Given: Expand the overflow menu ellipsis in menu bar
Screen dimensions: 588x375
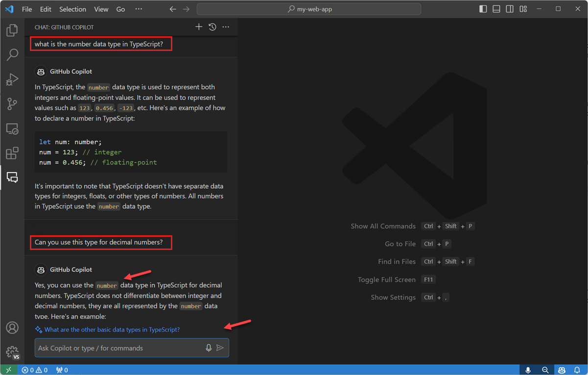Looking at the screenshot, I should point(139,9).
